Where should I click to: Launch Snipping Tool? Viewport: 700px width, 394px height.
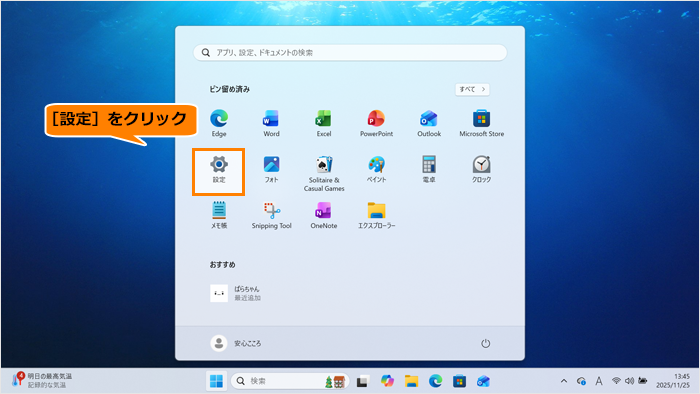pos(271,215)
